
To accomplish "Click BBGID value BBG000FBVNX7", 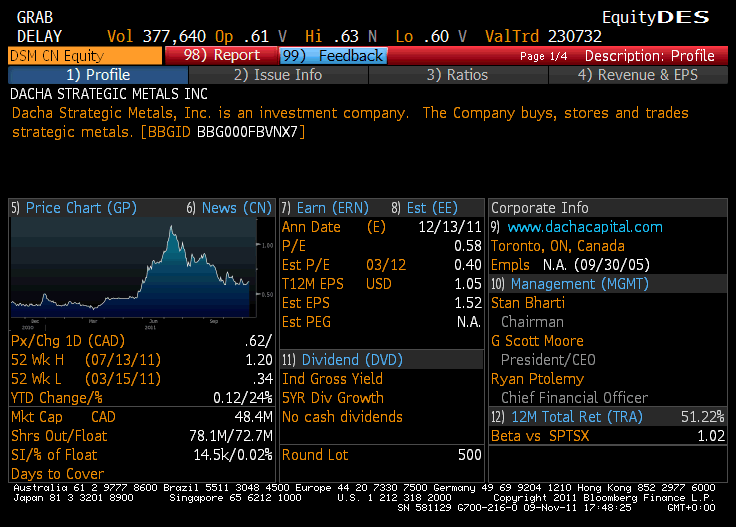I will (247, 132).
